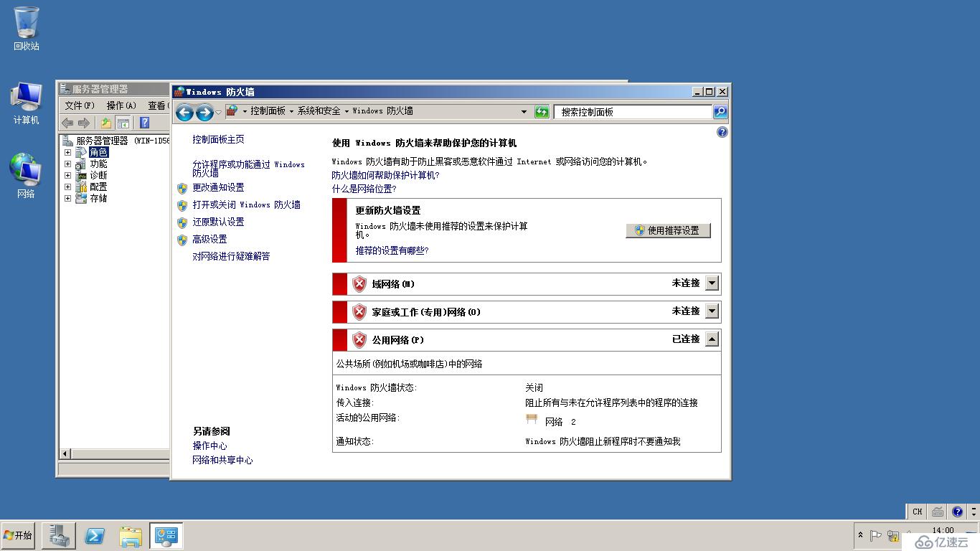
Task: Refresh the control panel address bar
Action: click(x=542, y=112)
